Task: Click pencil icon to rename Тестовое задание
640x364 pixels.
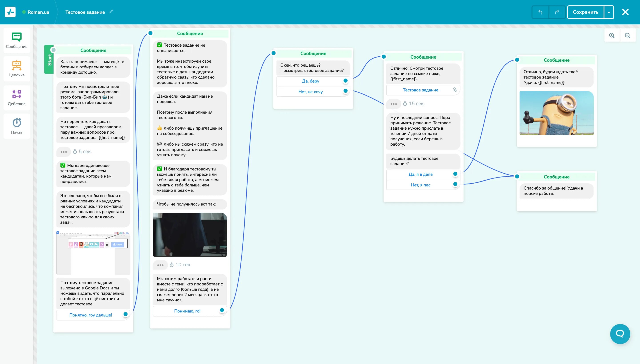Action: tap(111, 12)
